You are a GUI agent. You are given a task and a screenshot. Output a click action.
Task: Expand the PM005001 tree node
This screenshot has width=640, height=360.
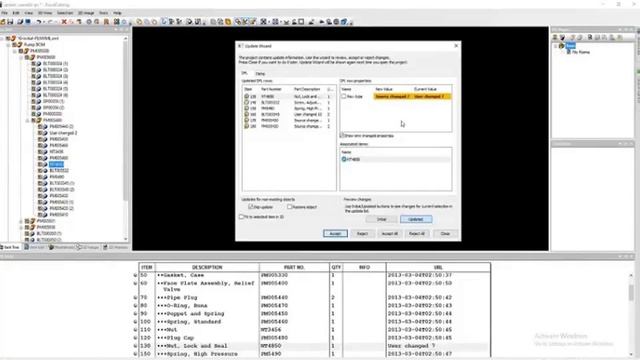[x=21, y=221]
